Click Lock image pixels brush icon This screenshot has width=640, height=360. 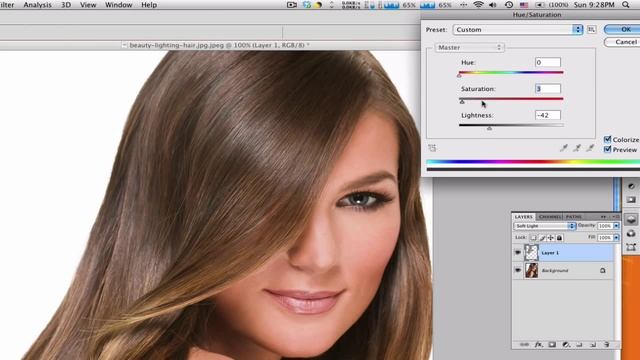(542, 238)
